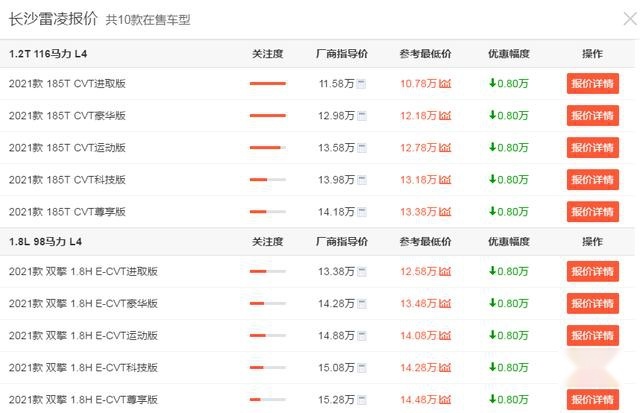
Task: Select model 2021款 185T CVT进取版
Action: pos(67,84)
